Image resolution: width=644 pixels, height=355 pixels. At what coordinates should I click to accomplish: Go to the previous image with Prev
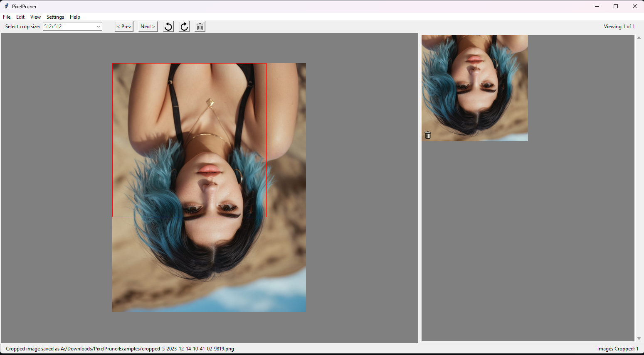(x=124, y=27)
